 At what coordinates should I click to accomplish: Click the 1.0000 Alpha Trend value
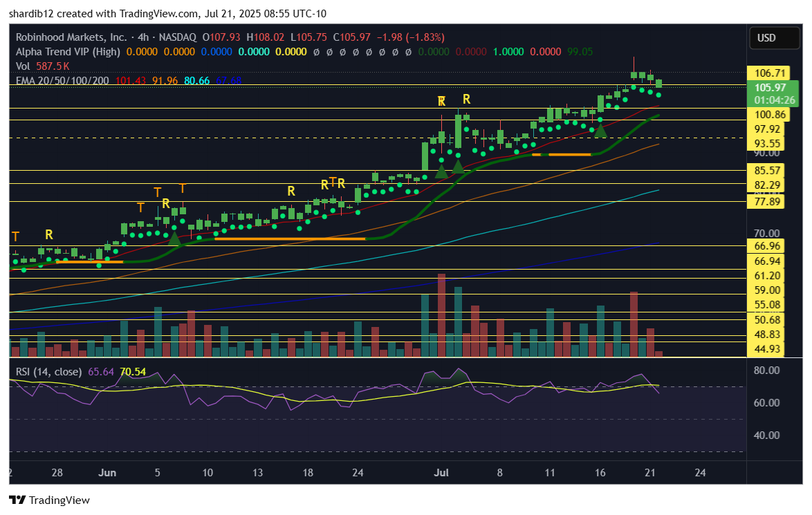point(508,52)
